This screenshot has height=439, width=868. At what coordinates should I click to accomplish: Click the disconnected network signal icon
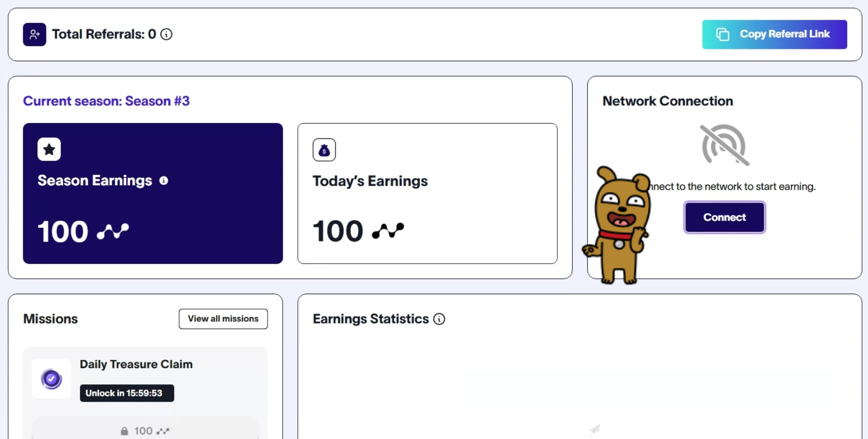(724, 145)
